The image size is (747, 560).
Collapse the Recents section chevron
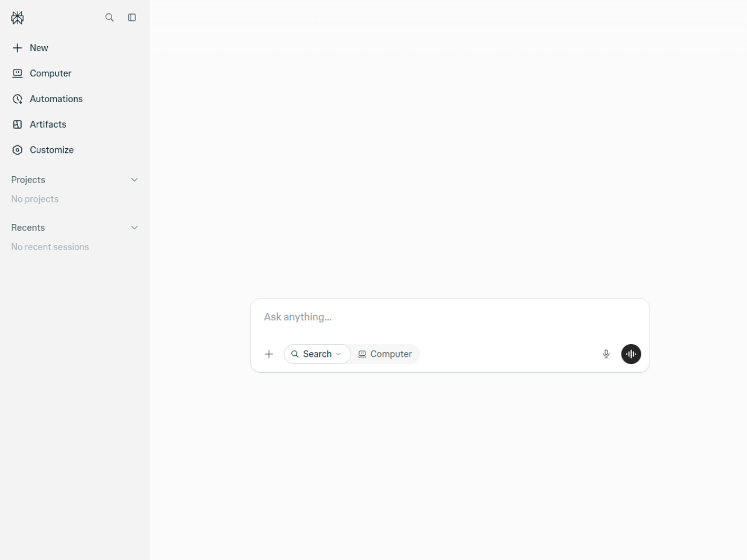pos(134,228)
